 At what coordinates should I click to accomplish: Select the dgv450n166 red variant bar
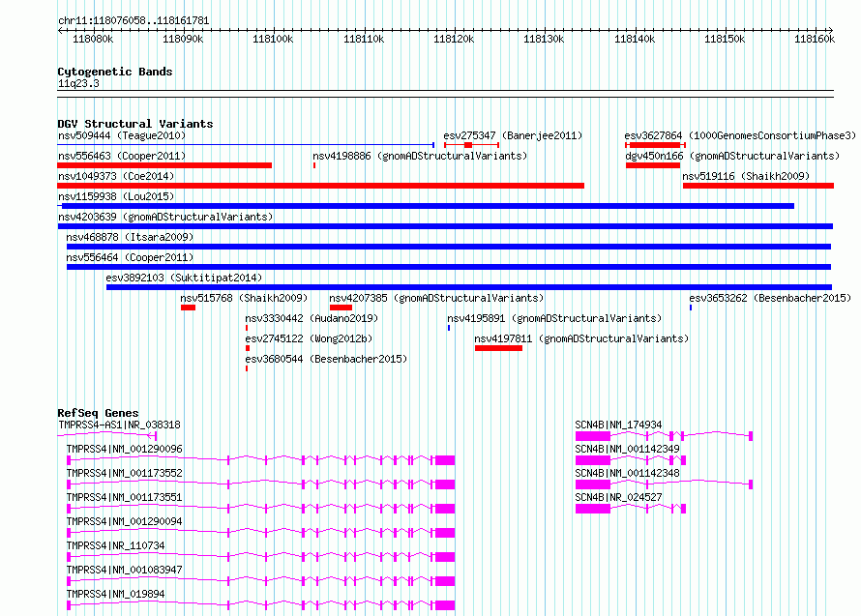[x=653, y=165]
